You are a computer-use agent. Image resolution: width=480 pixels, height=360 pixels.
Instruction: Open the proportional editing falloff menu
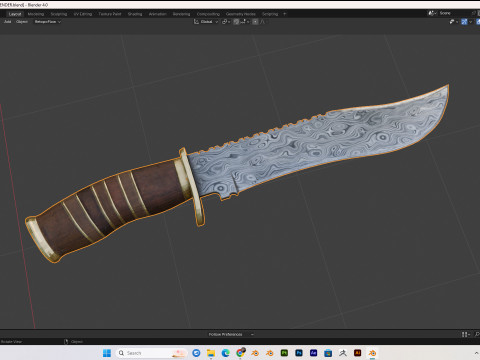point(263,22)
